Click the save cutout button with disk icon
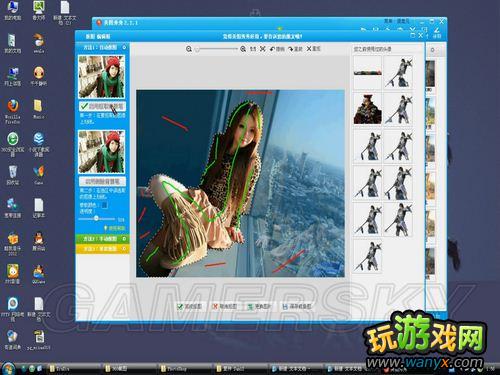The width and height of the screenshot is (500, 375). point(296,306)
